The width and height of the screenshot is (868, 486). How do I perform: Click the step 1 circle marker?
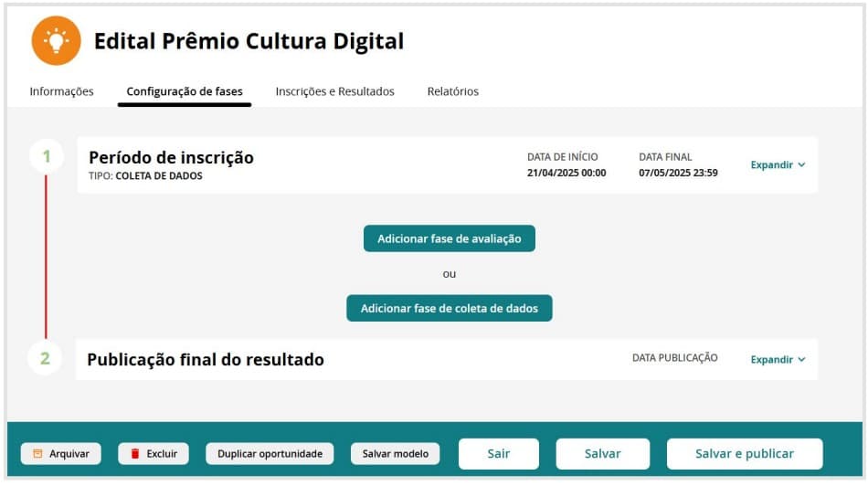[46, 157]
